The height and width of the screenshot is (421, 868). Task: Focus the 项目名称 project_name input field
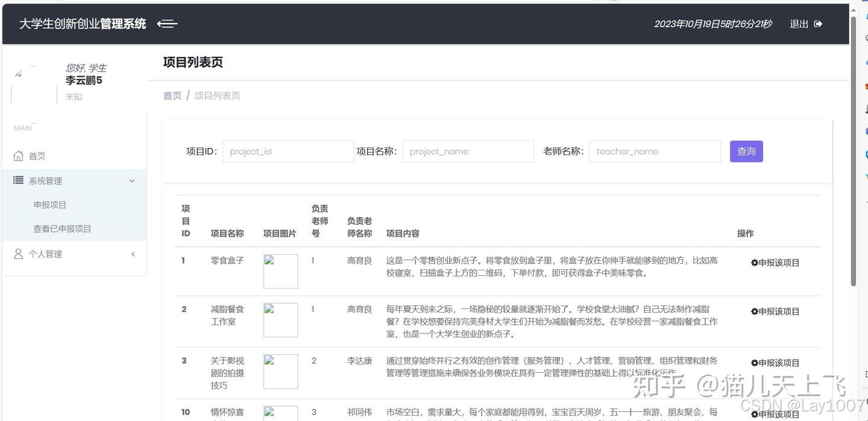coord(468,151)
